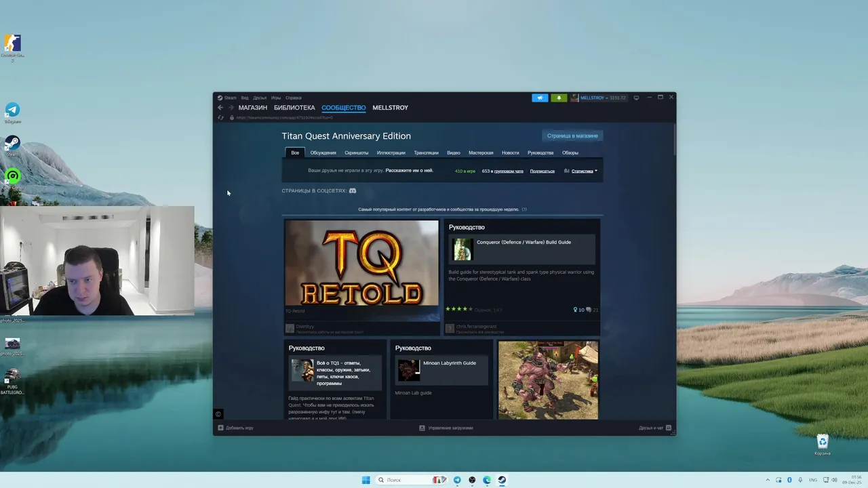Show hidden system tray icons chevron
868x488 pixels.
[x=768, y=480]
